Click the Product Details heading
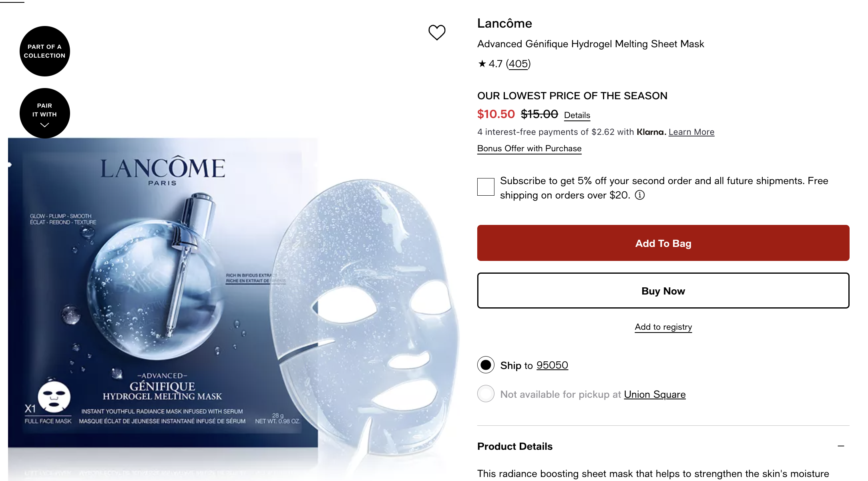 (515, 446)
